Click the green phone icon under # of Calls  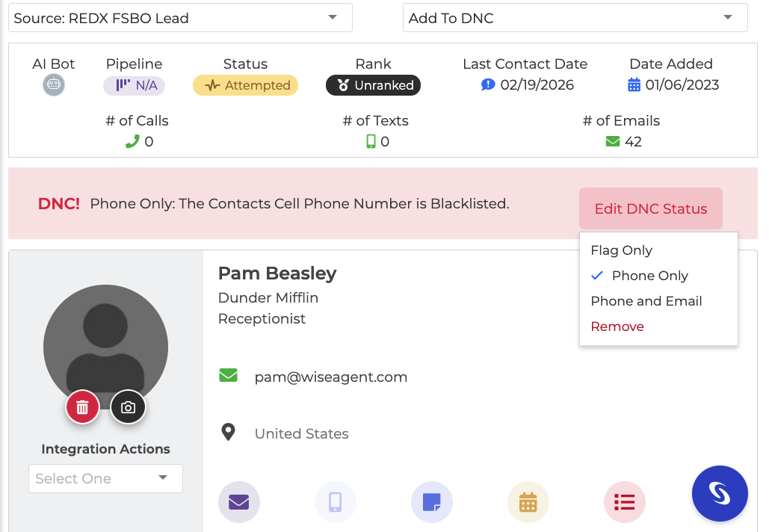pos(132,142)
